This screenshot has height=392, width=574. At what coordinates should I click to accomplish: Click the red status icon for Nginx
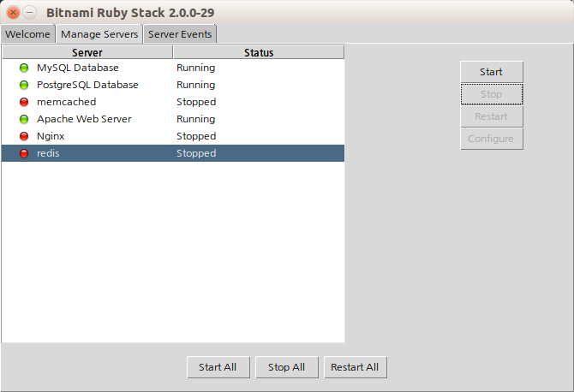(24, 136)
